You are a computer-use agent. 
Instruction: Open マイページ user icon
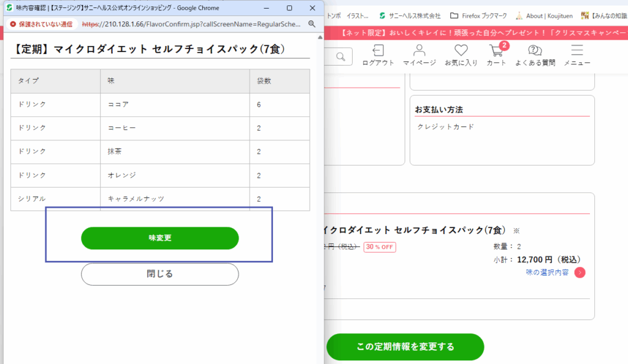(x=419, y=53)
